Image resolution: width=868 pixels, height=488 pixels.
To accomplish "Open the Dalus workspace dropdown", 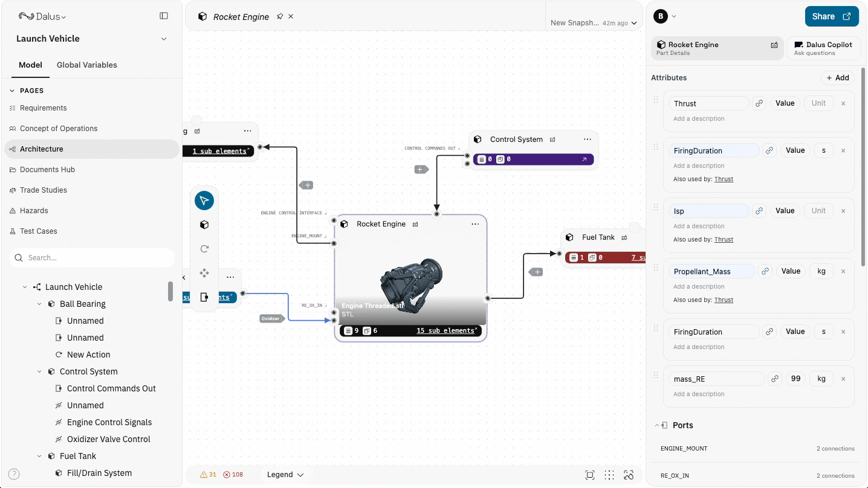I will [x=42, y=16].
